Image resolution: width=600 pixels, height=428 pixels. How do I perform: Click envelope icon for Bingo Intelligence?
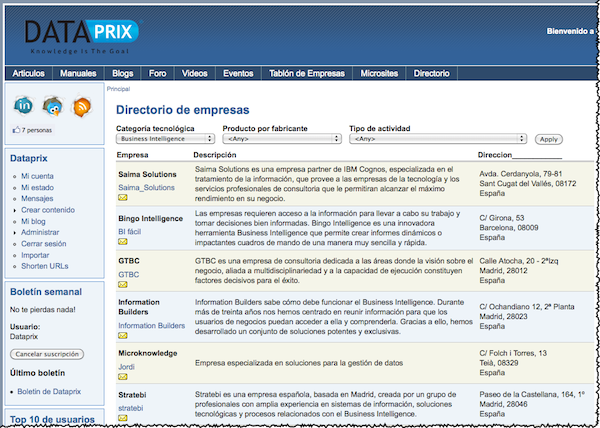123,242
